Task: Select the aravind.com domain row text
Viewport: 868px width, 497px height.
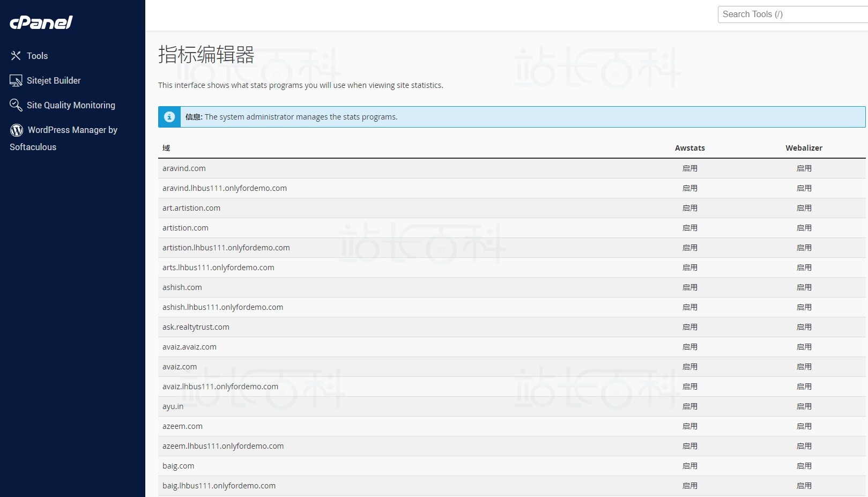Action: [x=184, y=168]
